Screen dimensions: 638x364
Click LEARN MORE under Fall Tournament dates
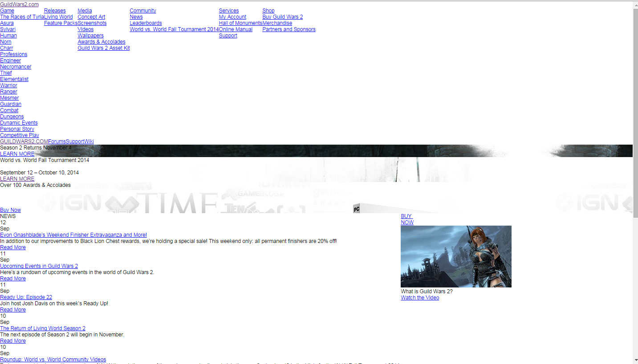(17, 179)
